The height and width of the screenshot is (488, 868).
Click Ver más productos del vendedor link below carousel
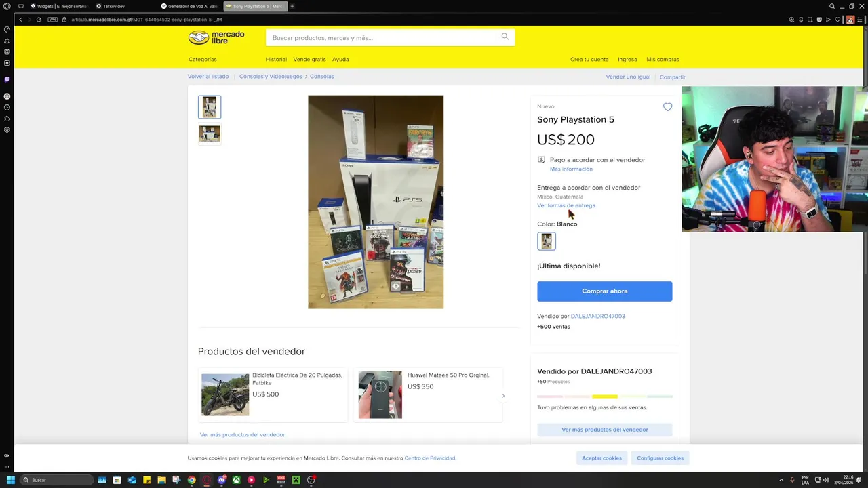242,434
